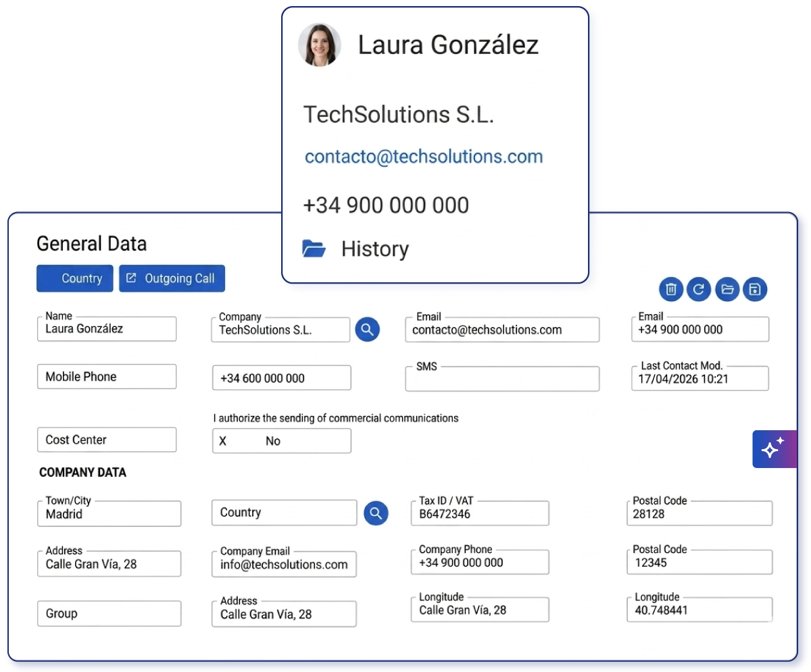The image size is (811, 672).
Task: Click the COMPANY DATA section heading
Action: pos(82,473)
